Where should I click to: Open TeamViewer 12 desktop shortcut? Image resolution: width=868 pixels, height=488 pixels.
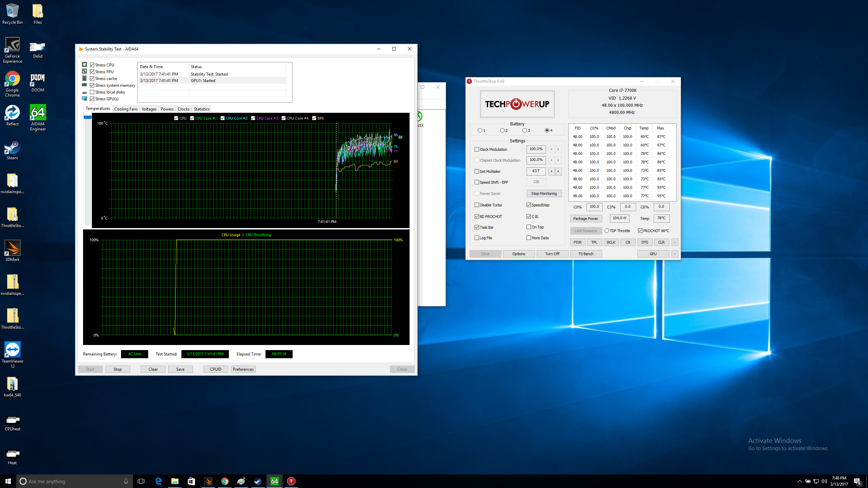point(13,355)
